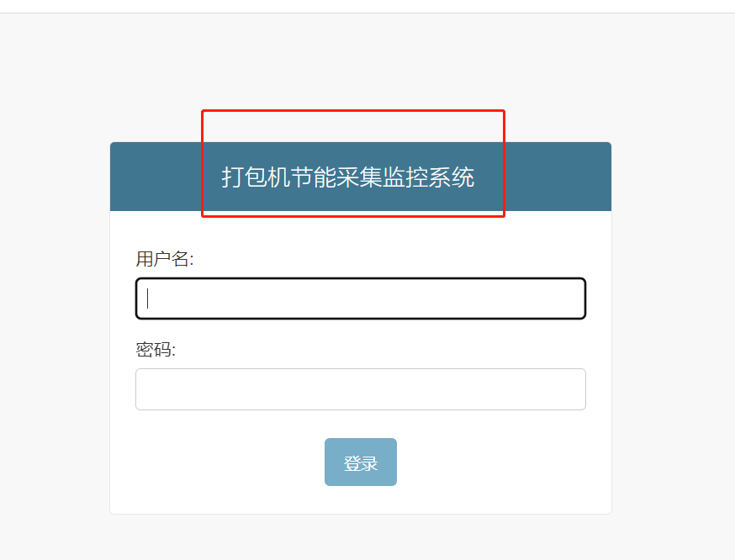Click the 登录 login button
Screen dimensions: 735x560
tap(361, 462)
